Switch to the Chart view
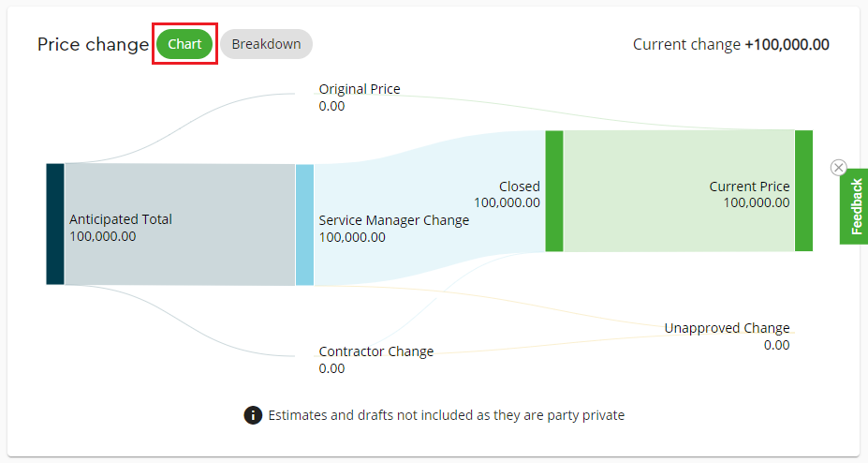Image resolution: width=868 pixels, height=463 pixels. tap(184, 44)
